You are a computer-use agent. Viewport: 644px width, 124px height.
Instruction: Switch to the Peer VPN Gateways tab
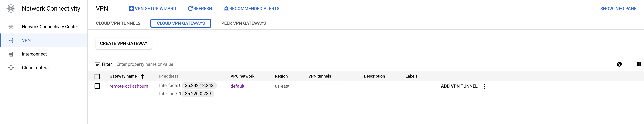(x=243, y=23)
